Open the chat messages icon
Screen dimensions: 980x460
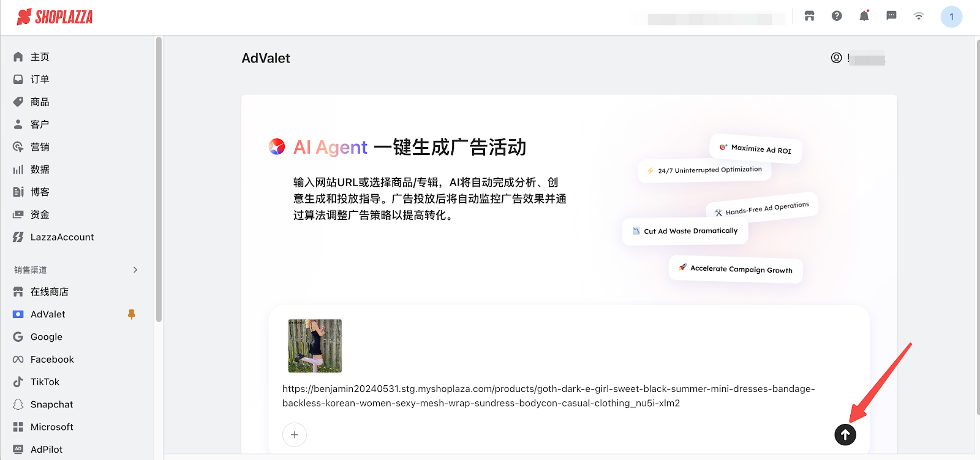pyautogui.click(x=891, y=16)
